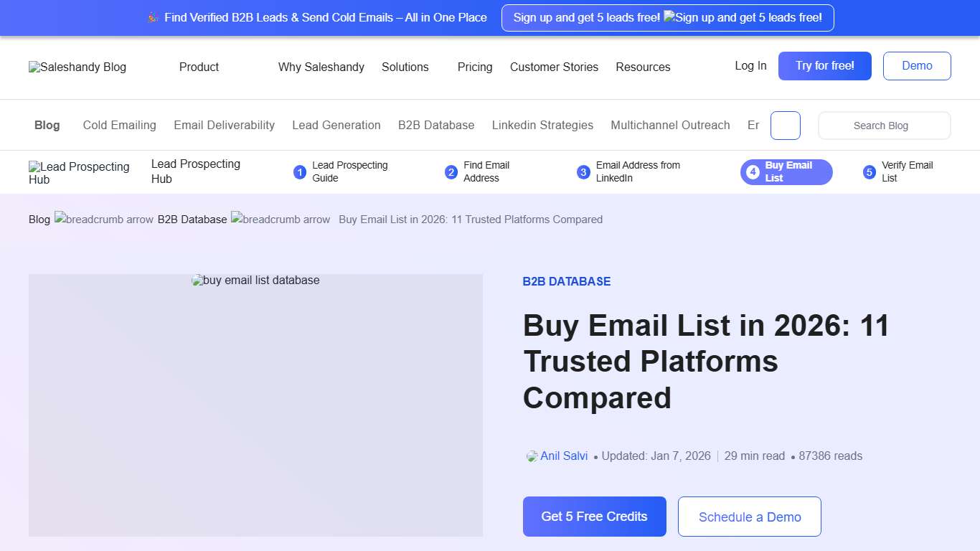Click the Lead Prospecting Hub logo

pyautogui.click(x=79, y=172)
